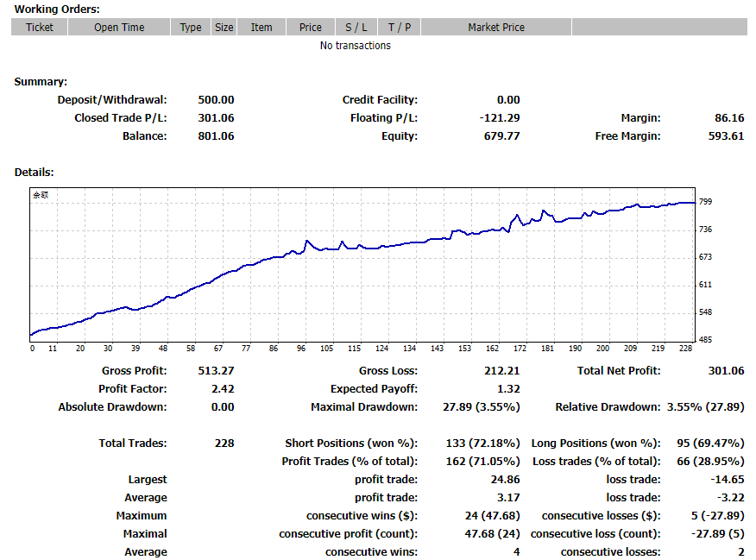
Task: Click the balance chart legend label
Action: (x=41, y=195)
